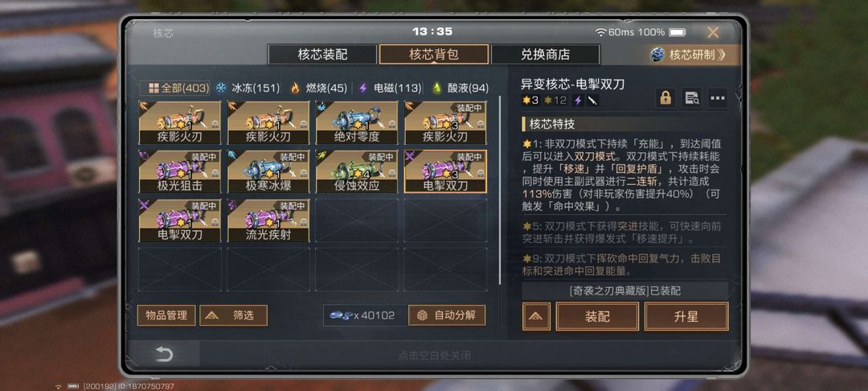Select the 极光狙击 core item
Viewport: 868px width, 391px height.
point(179,171)
